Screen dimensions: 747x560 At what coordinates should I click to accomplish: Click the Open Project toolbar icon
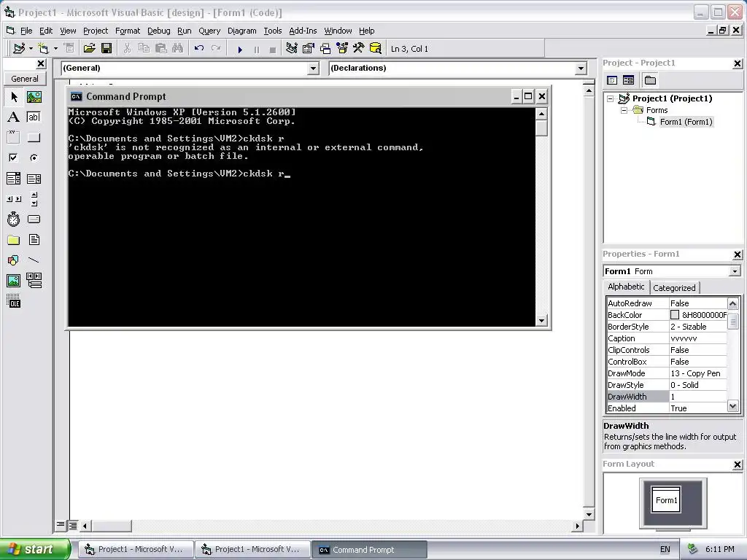[x=89, y=49]
